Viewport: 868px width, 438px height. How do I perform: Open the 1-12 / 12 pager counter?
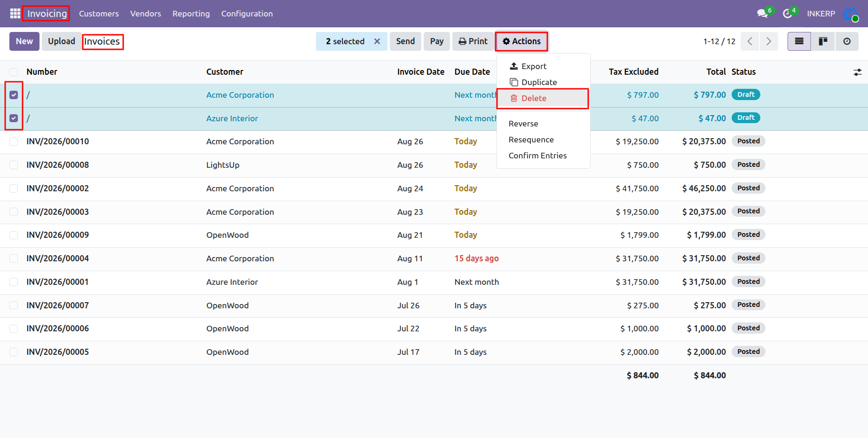click(x=719, y=41)
